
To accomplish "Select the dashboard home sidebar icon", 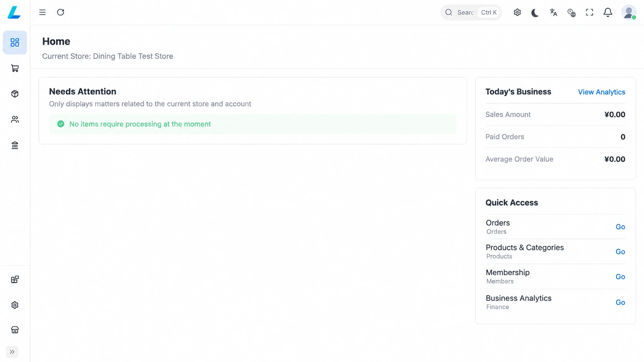I will point(15,42).
